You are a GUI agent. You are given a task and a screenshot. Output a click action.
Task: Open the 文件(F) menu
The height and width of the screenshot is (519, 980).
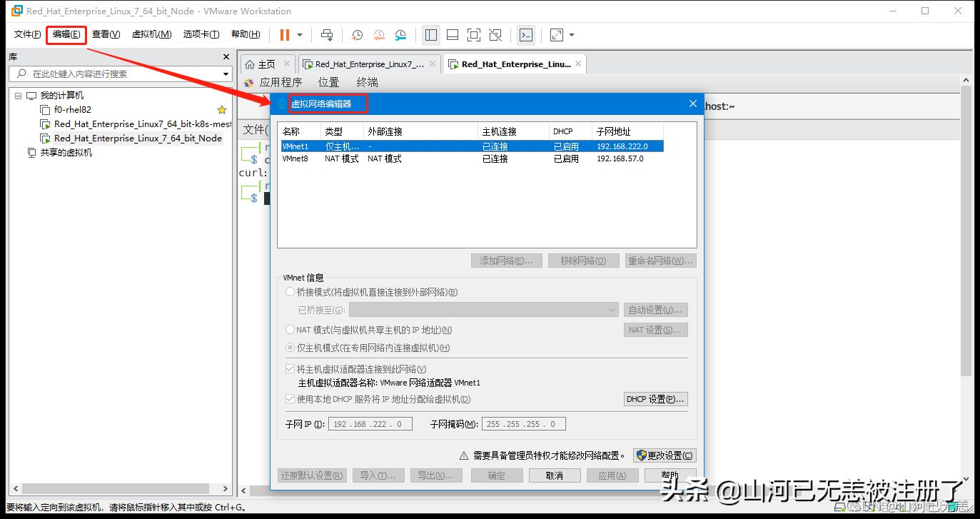click(x=27, y=34)
